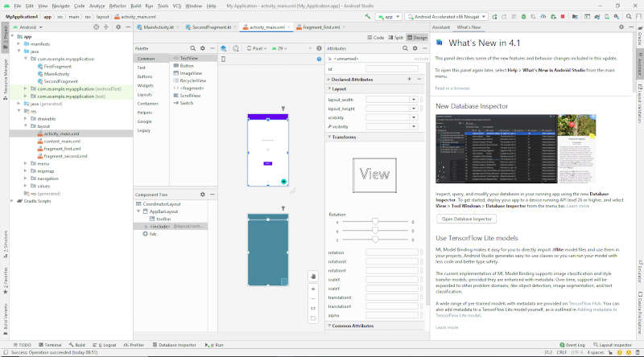Search the Palette with magnifier icon
Image resolution: width=644 pixels, height=357 pixels.
[x=193, y=48]
